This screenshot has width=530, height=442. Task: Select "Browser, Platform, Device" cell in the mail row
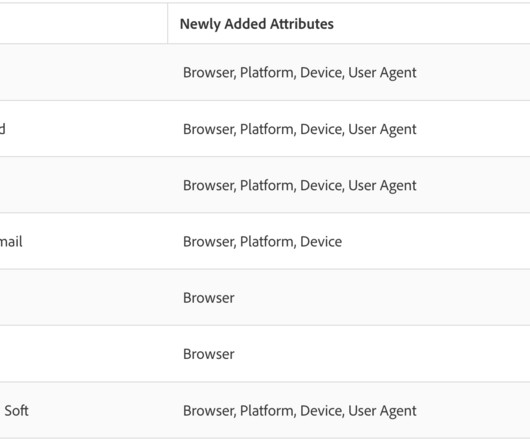[262, 242]
